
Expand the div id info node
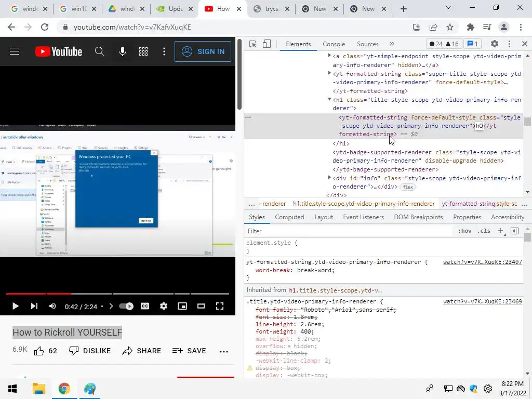tap(329, 178)
